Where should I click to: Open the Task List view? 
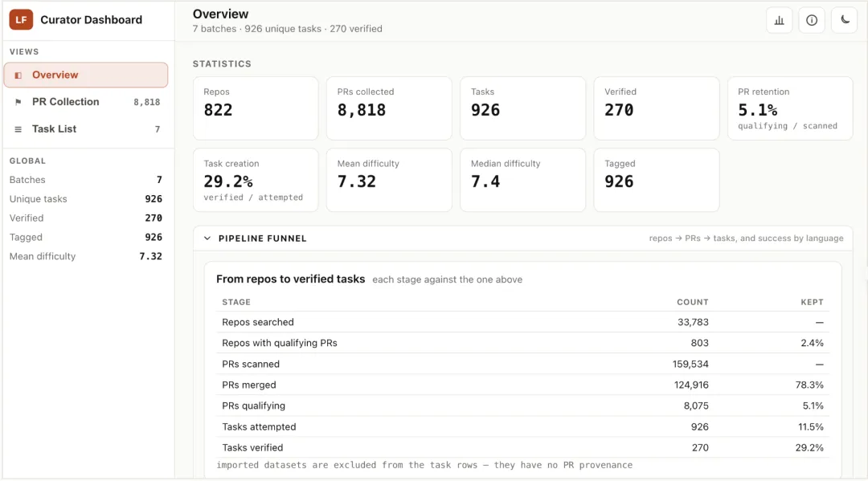[86, 129]
